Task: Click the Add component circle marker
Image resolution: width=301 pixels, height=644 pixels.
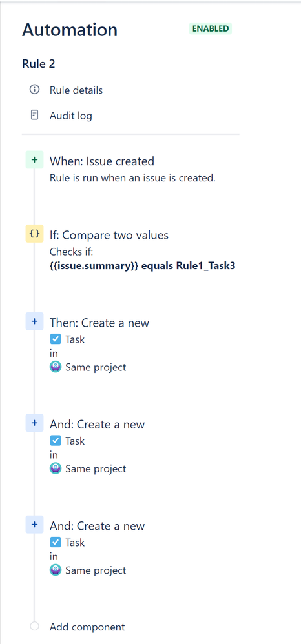Action: [34, 627]
